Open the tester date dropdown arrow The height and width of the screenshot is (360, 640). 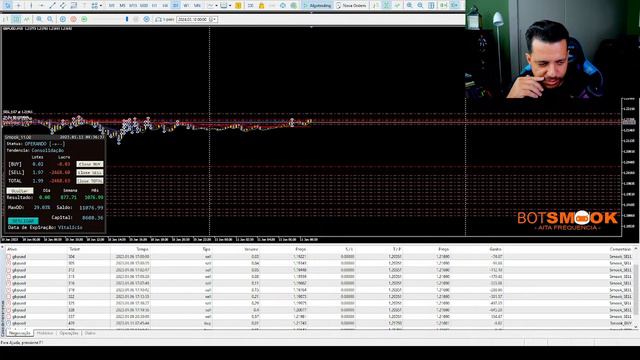pyautogui.click(x=215, y=19)
